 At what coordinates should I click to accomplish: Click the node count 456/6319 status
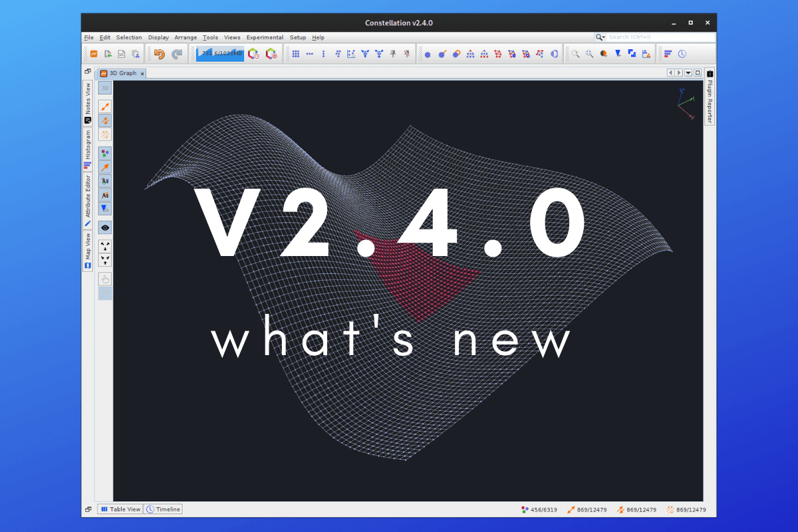tap(539, 510)
